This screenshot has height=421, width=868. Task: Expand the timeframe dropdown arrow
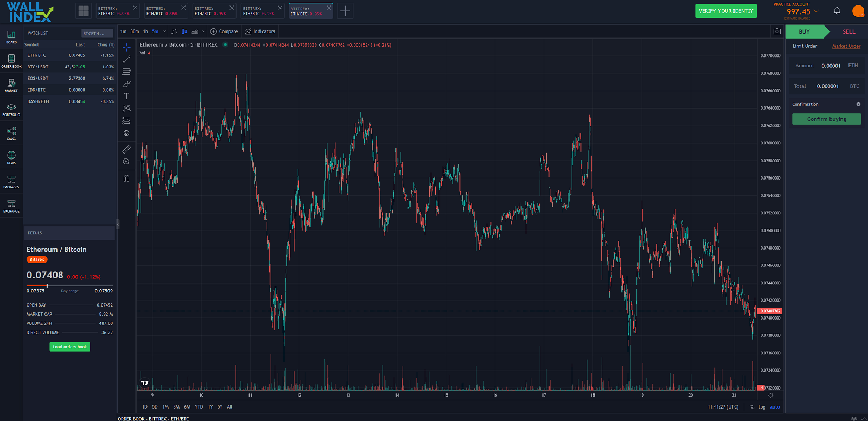(164, 31)
